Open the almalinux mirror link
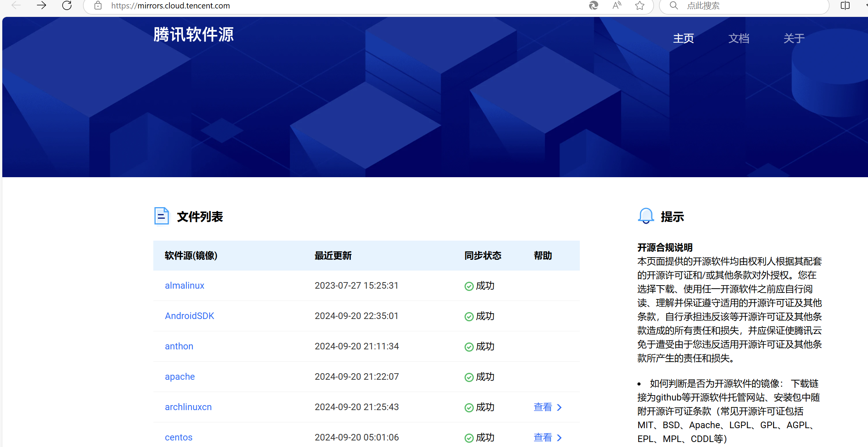This screenshot has width=868, height=447. (x=184, y=286)
